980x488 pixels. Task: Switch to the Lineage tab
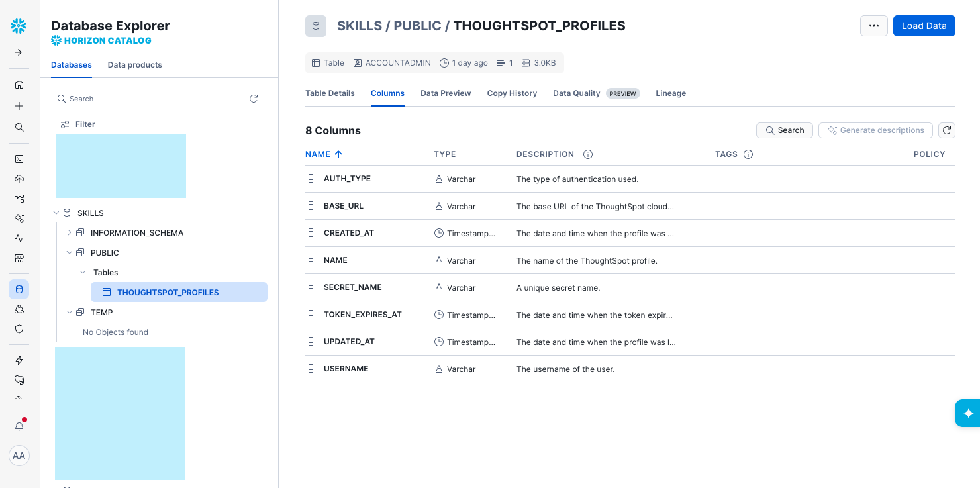(671, 93)
